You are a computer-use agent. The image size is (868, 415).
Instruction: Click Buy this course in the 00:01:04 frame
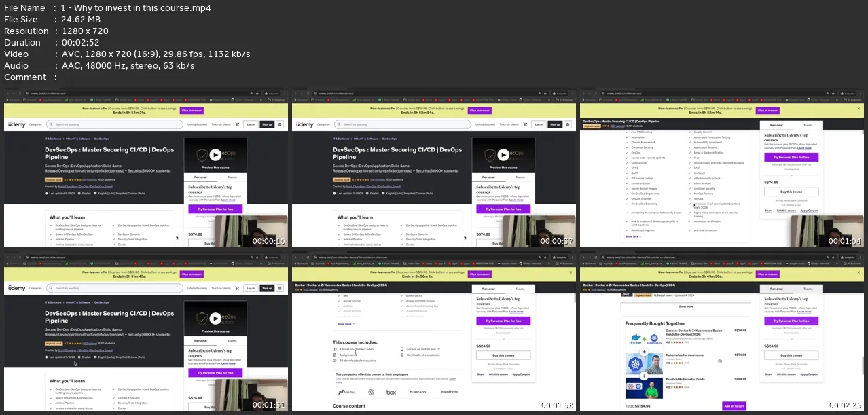791,192
